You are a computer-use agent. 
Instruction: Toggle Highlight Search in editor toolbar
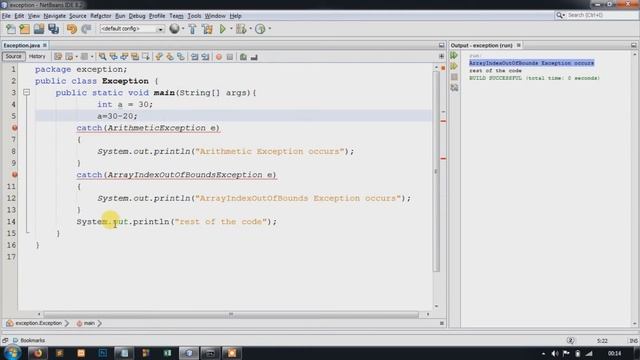(x=135, y=57)
